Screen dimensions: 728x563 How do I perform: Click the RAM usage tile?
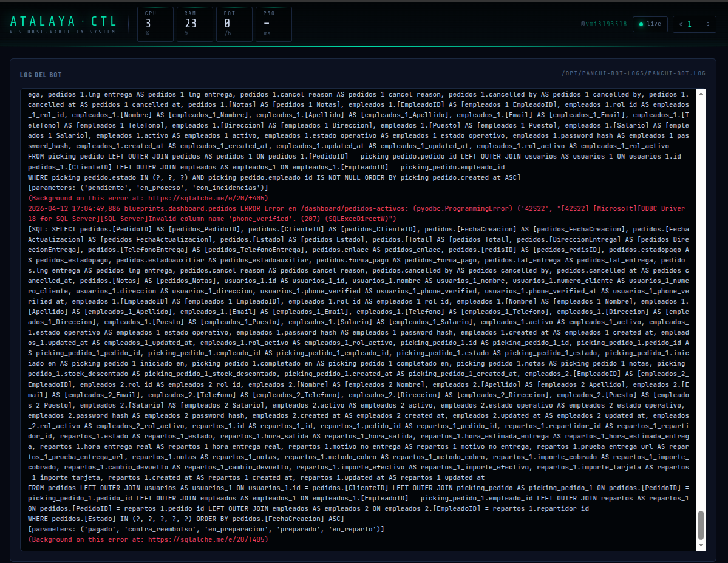pos(194,24)
